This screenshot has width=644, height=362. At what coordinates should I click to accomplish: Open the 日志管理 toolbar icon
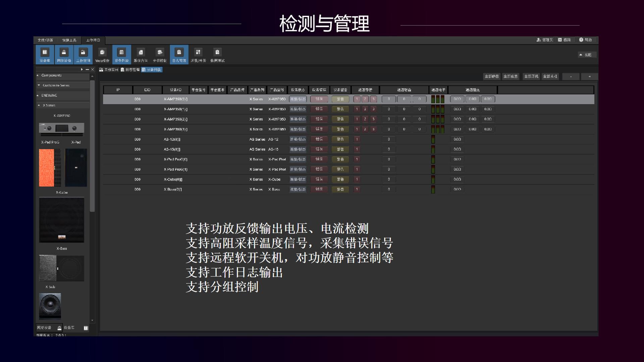click(179, 54)
